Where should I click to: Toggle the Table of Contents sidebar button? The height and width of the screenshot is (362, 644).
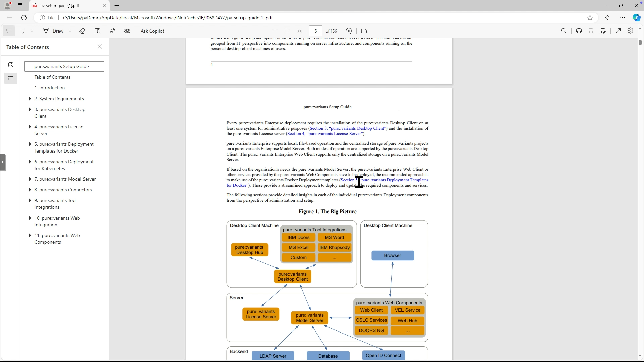pos(9,31)
